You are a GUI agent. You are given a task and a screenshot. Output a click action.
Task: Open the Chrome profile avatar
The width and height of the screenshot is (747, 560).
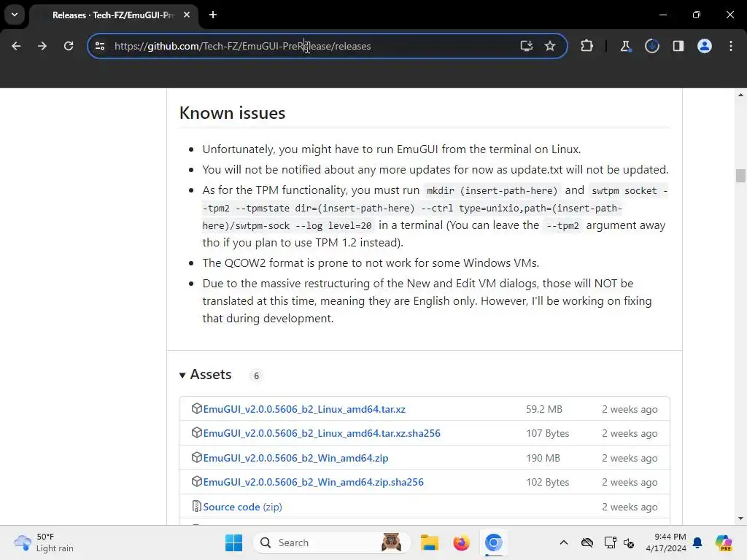click(x=705, y=46)
